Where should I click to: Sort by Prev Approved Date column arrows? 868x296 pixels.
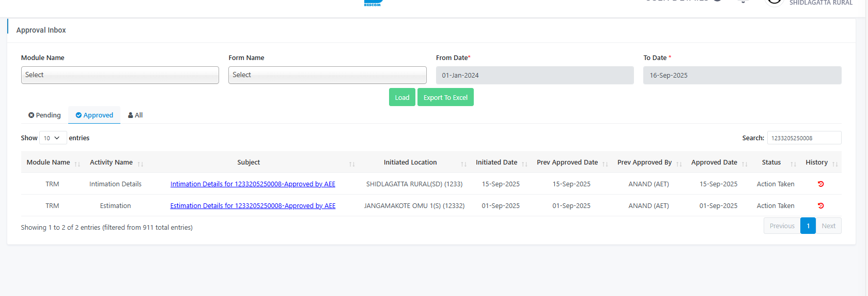pos(605,164)
